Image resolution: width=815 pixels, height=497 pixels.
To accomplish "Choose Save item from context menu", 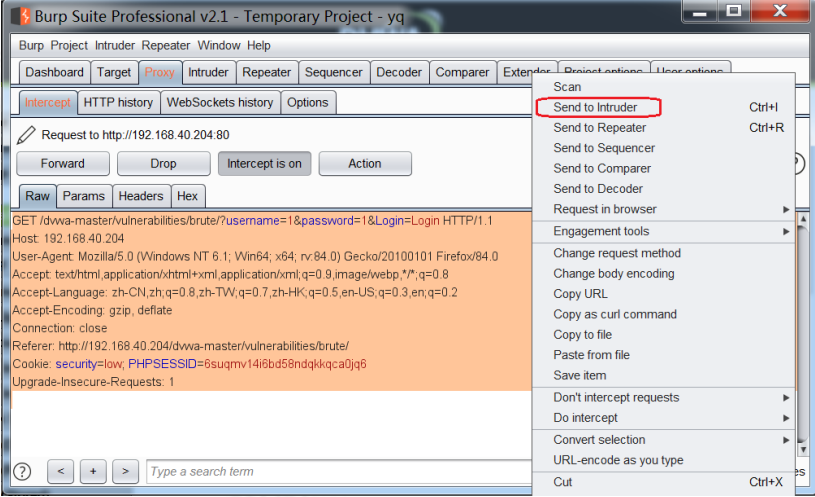I will pyautogui.click(x=664, y=375).
